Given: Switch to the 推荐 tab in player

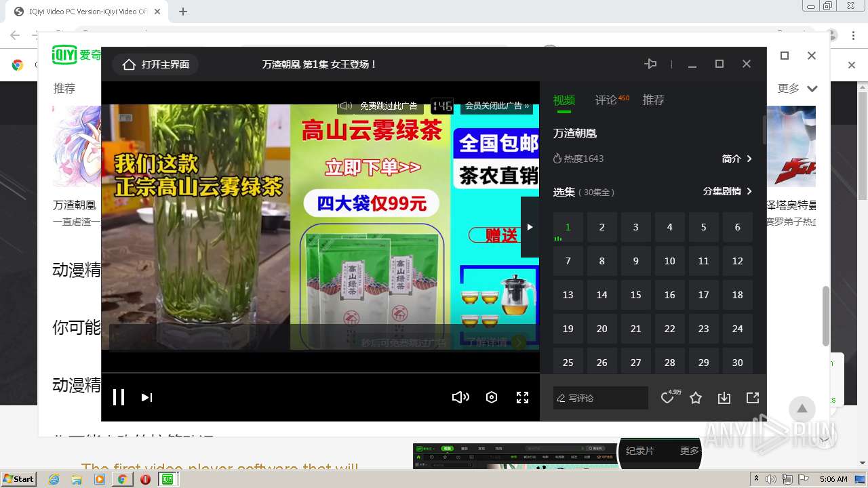Looking at the screenshot, I should 654,100.
